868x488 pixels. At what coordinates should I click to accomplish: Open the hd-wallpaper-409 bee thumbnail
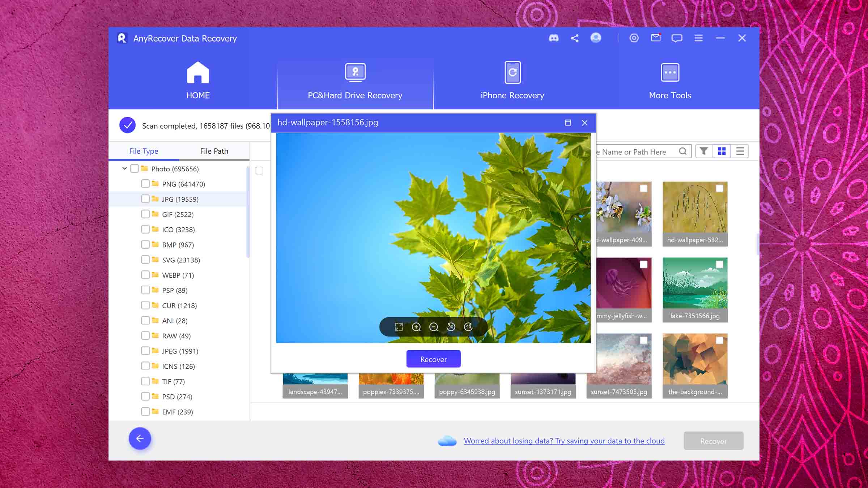coord(624,214)
